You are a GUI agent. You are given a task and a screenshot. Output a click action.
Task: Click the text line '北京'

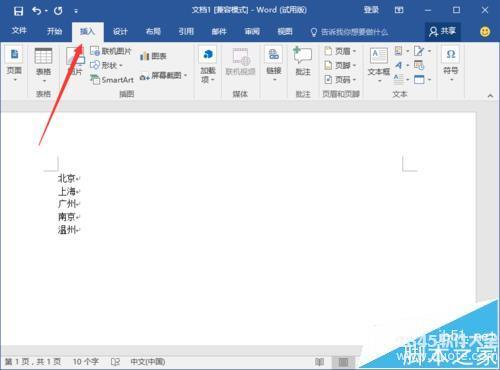(67, 178)
